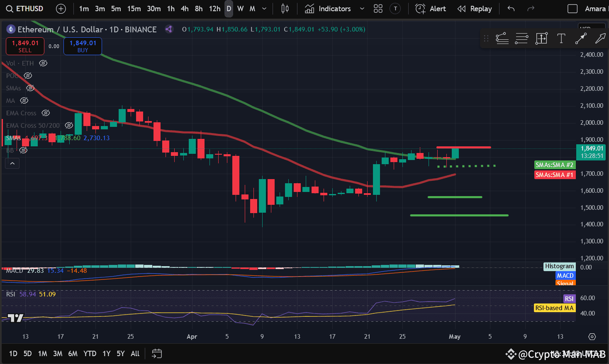This screenshot has width=609, height=364.
Task: Open the Indicators panel
Action: pyautogui.click(x=335, y=8)
